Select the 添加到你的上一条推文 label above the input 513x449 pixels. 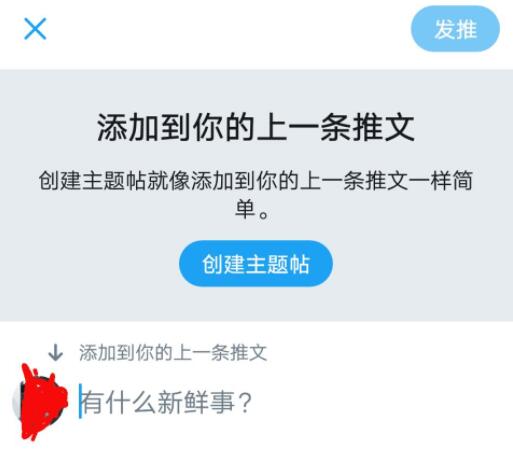pyautogui.click(x=173, y=352)
